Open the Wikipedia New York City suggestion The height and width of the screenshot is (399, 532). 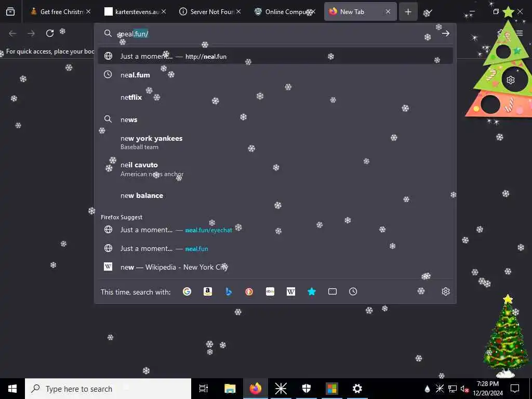click(275, 267)
